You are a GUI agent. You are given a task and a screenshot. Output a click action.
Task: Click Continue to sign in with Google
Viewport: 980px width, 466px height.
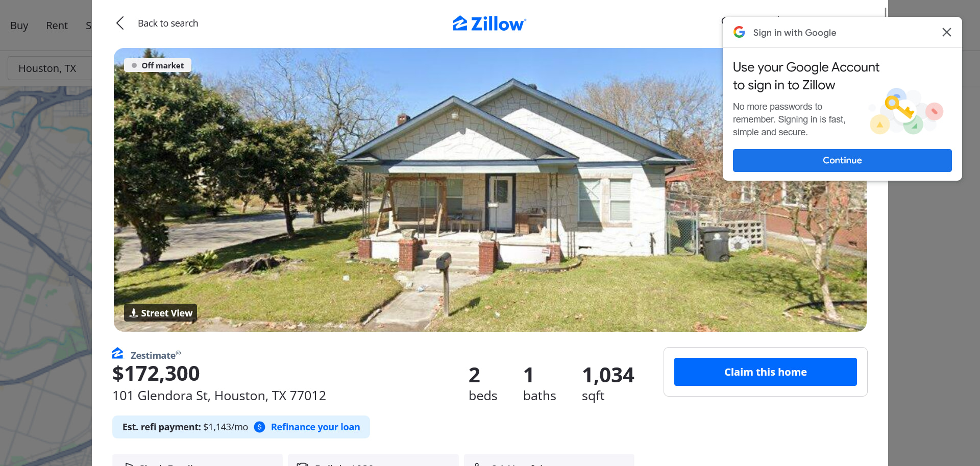pos(842,160)
